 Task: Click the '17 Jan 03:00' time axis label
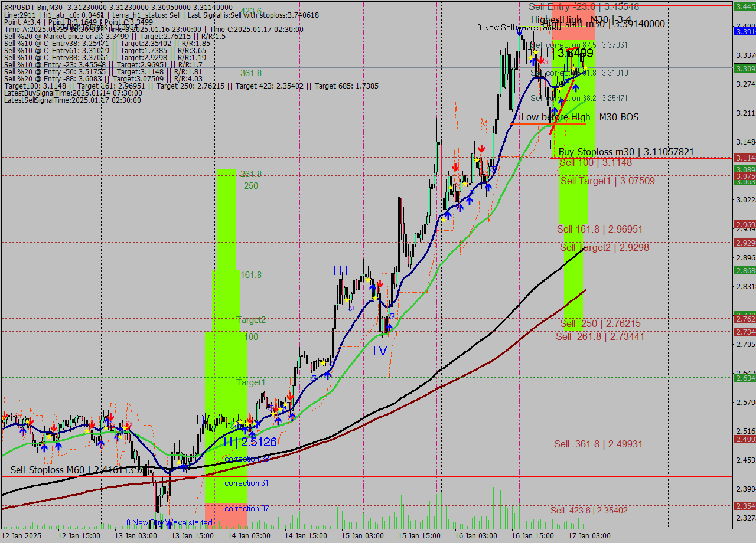(x=588, y=536)
